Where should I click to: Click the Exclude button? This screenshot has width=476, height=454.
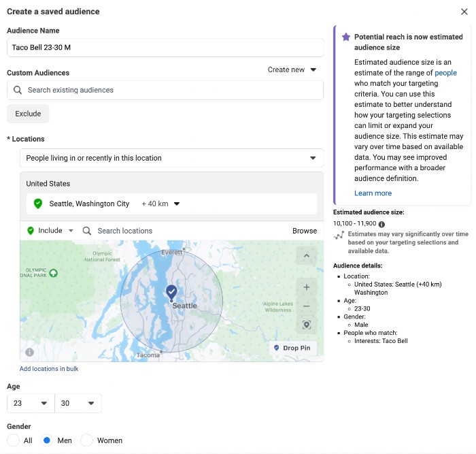click(x=28, y=114)
